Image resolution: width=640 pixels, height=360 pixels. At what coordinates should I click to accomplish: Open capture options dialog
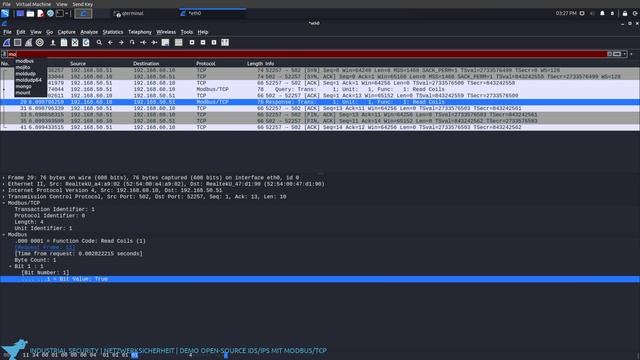coord(40,42)
